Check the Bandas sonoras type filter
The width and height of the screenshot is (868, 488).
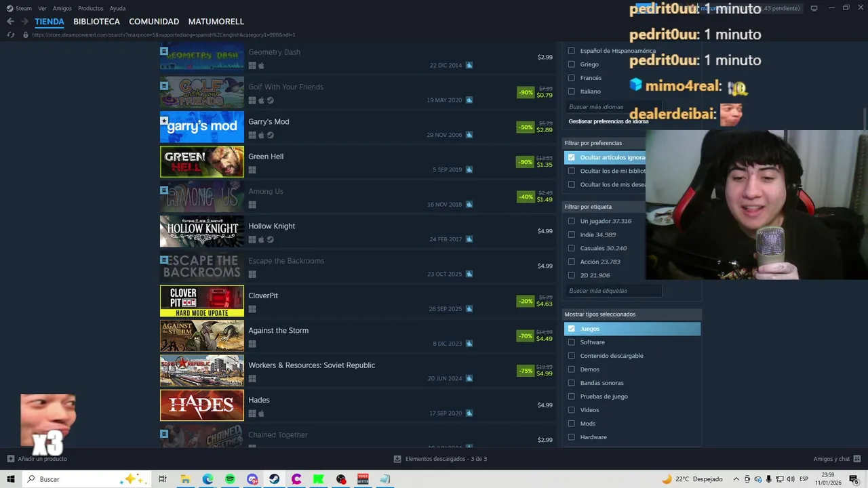click(571, 383)
